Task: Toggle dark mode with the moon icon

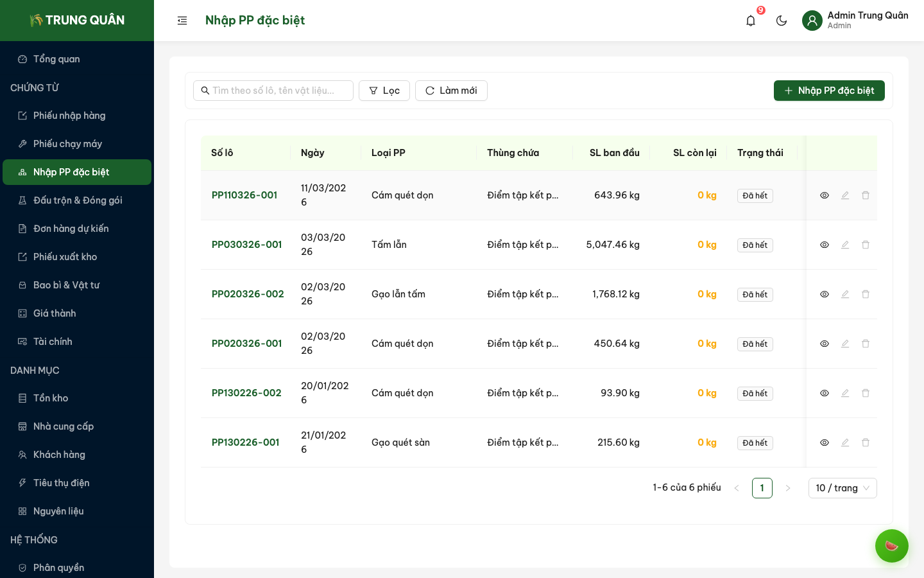Action: (782, 21)
